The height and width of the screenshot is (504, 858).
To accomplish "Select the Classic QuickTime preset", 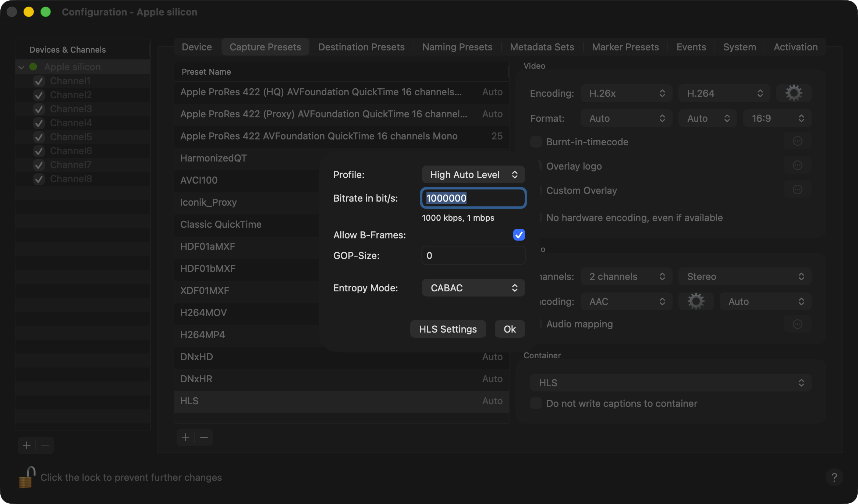I will [247, 224].
